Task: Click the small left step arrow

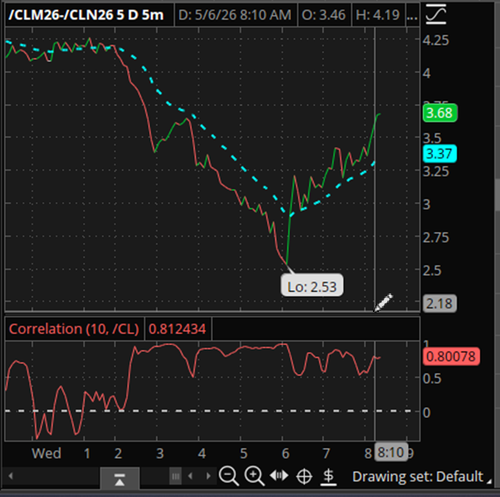Action: [x=190, y=476]
